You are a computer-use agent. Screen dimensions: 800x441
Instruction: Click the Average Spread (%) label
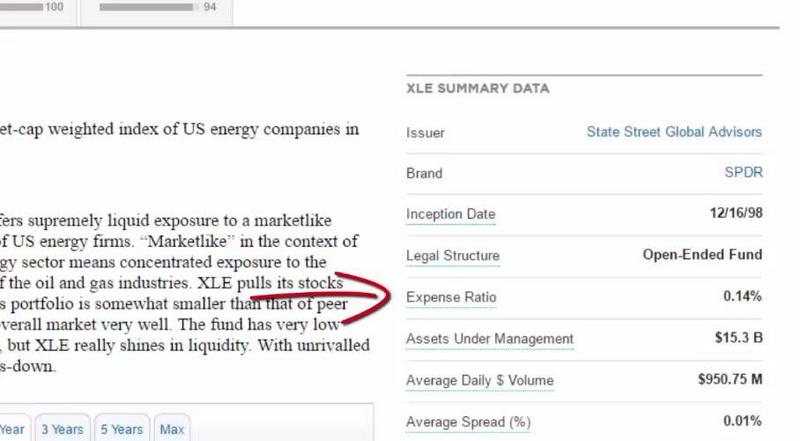468,422
